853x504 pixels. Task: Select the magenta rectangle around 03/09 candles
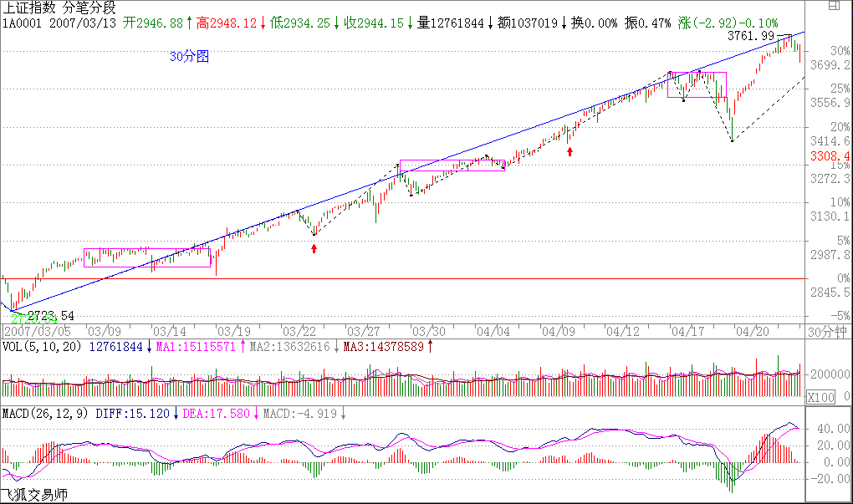[x=147, y=257]
